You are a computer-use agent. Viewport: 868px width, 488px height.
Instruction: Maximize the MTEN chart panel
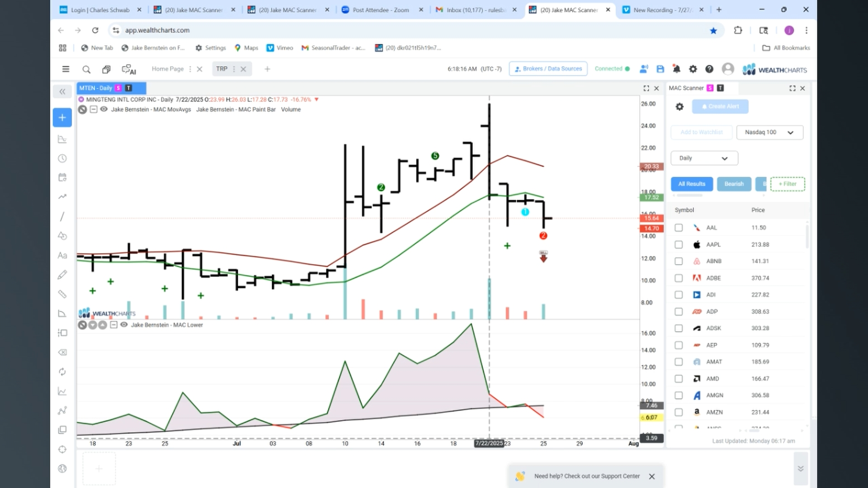pos(646,89)
